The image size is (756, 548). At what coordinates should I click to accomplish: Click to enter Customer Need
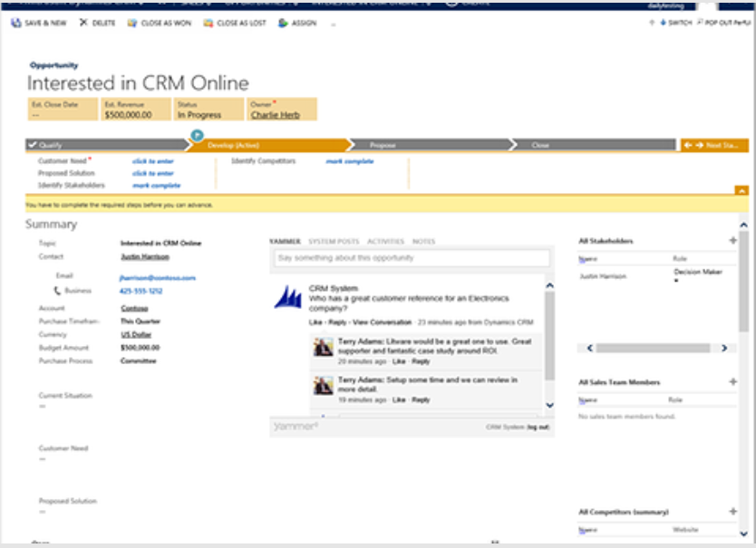point(153,161)
